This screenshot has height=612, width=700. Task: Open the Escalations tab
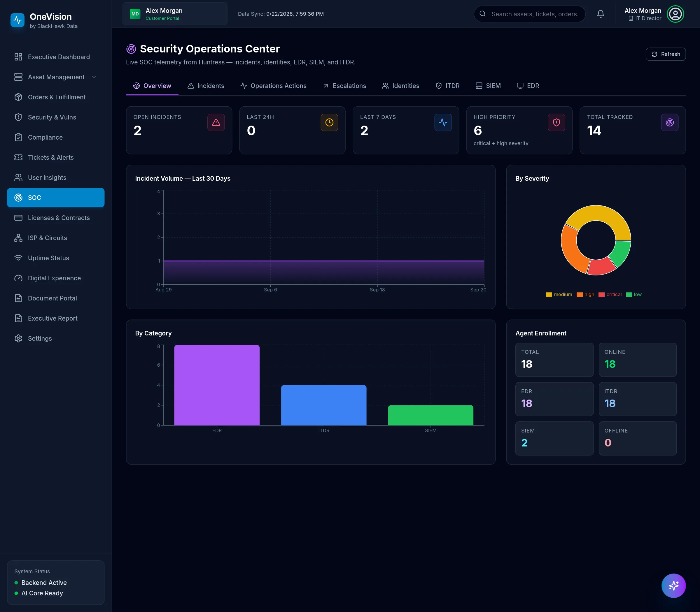(x=344, y=86)
